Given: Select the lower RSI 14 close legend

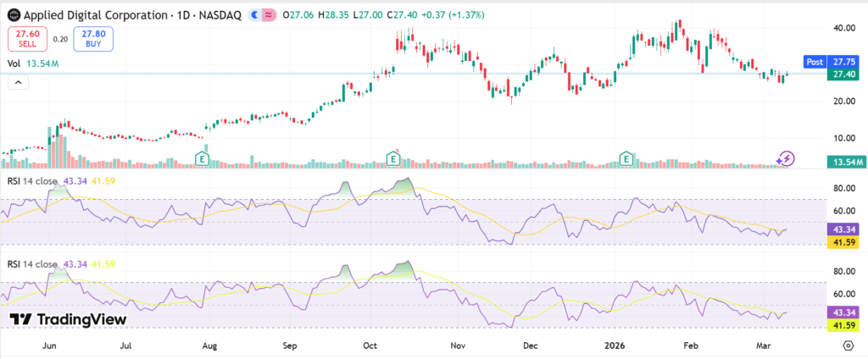Looking at the screenshot, I should 34,264.
